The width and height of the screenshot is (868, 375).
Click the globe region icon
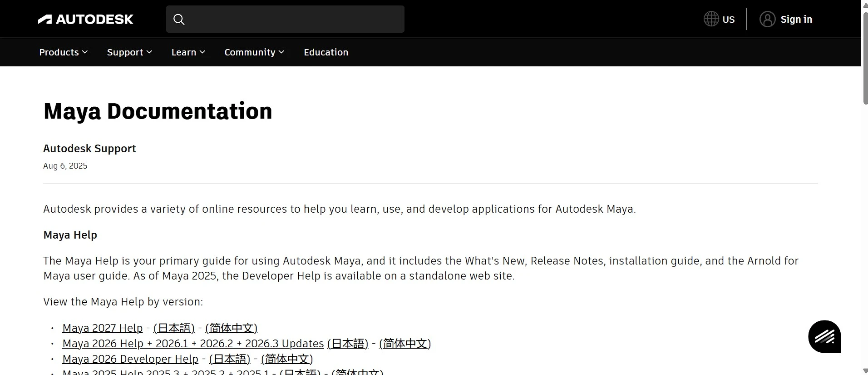[711, 19]
